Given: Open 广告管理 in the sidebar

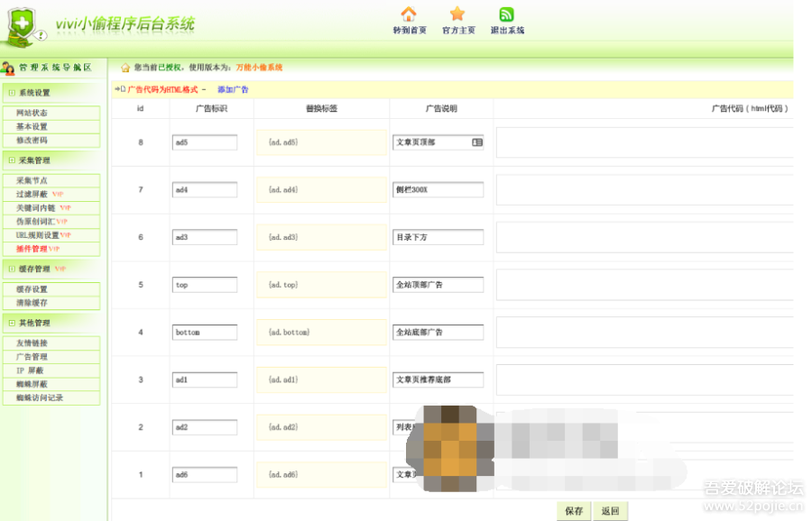Looking at the screenshot, I should [32, 357].
